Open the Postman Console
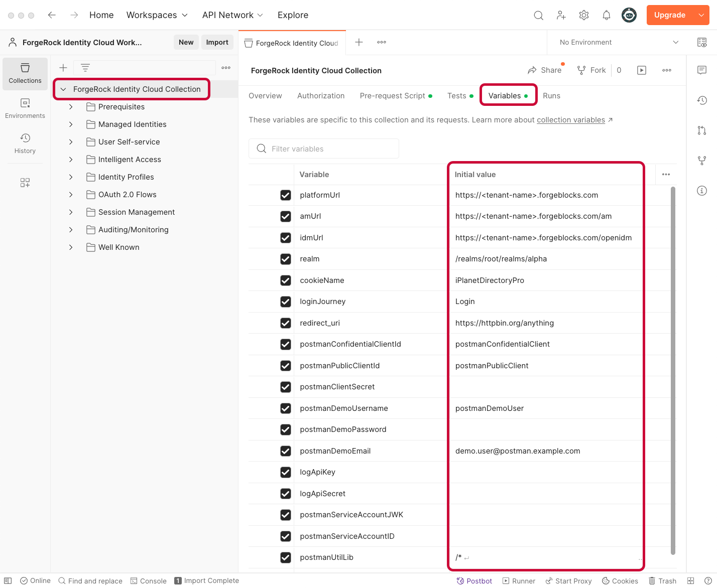The width and height of the screenshot is (717, 588). coord(148,580)
